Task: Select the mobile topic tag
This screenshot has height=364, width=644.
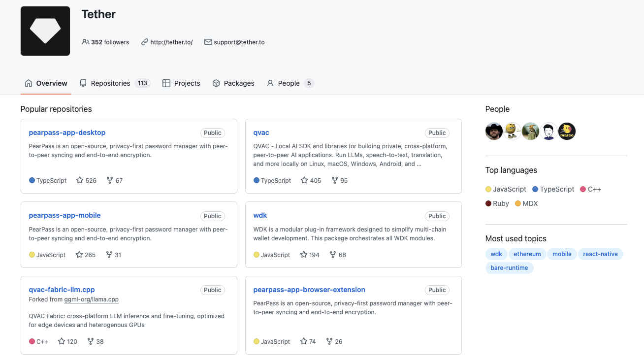Action: tap(562, 254)
